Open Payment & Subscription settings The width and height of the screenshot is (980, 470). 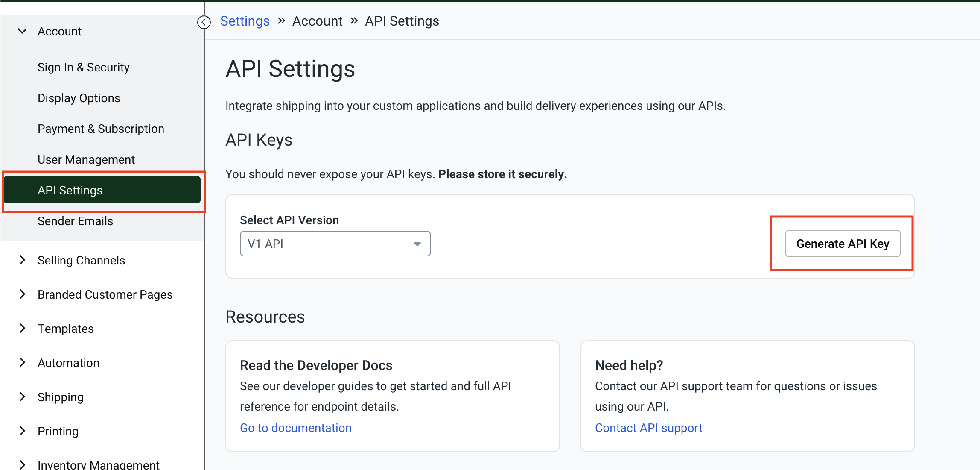101,129
